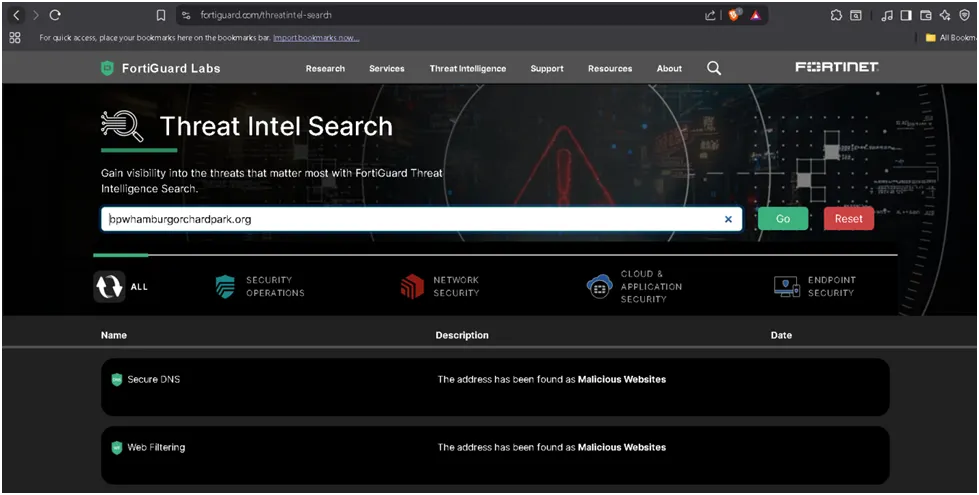Open the music note playlist icon
This screenshot has width=979, height=495.
[x=887, y=16]
